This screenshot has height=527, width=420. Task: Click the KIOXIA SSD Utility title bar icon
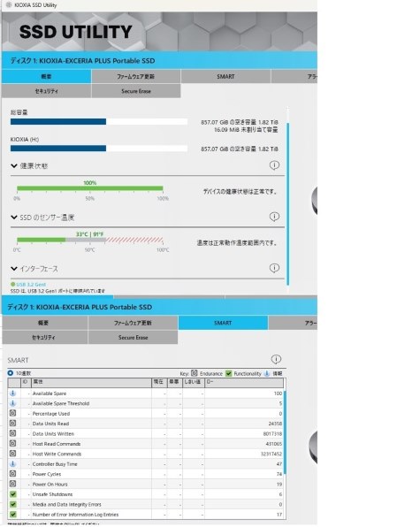coord(9,4)
